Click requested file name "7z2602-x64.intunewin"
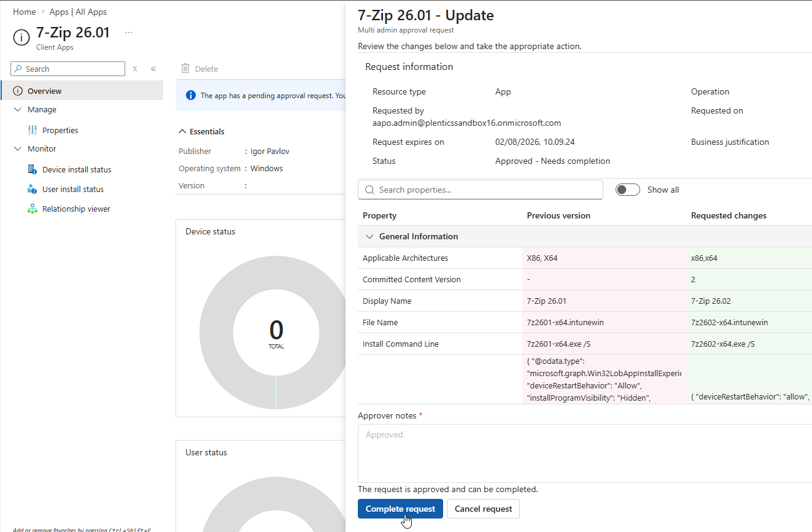Screen dimensions: 812x532 (x=730, y=322)
